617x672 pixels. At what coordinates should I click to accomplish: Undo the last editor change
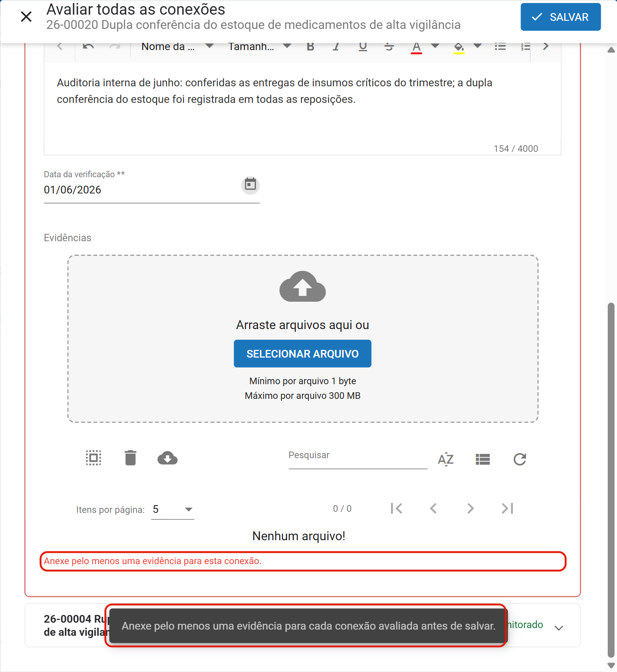coord(88,47)
